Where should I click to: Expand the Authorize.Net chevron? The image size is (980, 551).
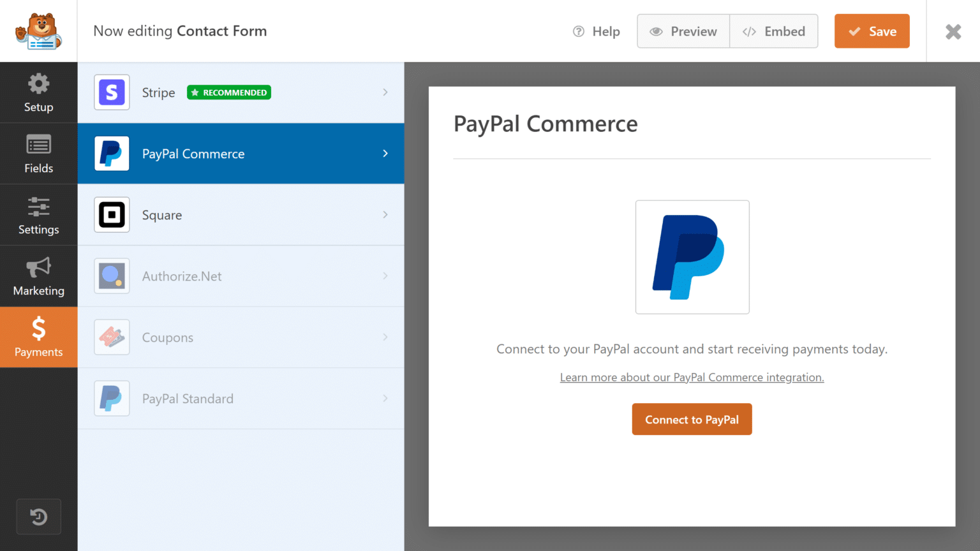point(385,276)
